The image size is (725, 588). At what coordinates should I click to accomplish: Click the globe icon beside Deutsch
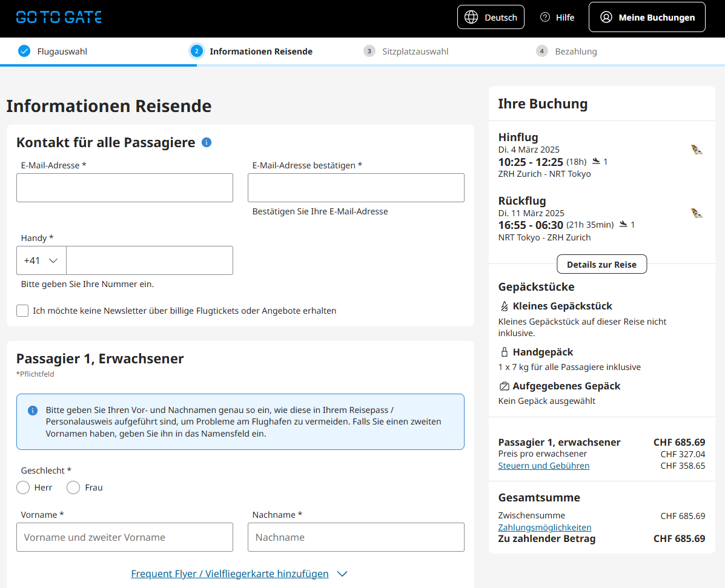(471, 17)
